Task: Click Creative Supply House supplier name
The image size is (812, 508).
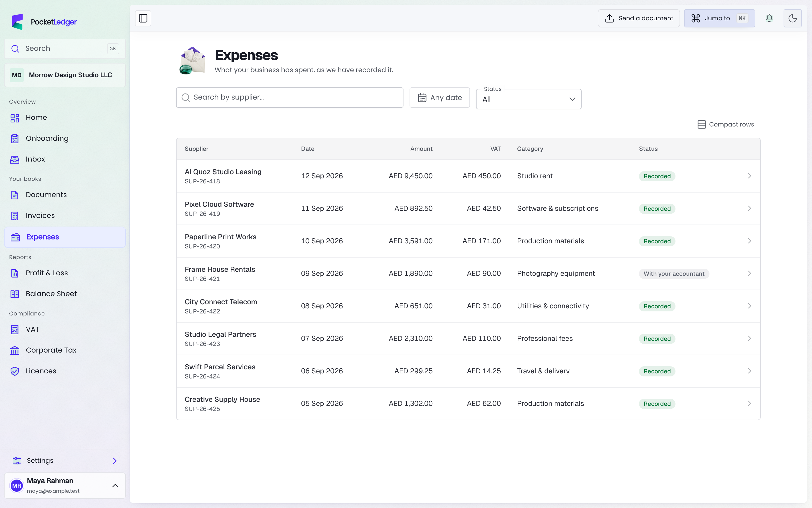Action: click(x=223, y=400)
